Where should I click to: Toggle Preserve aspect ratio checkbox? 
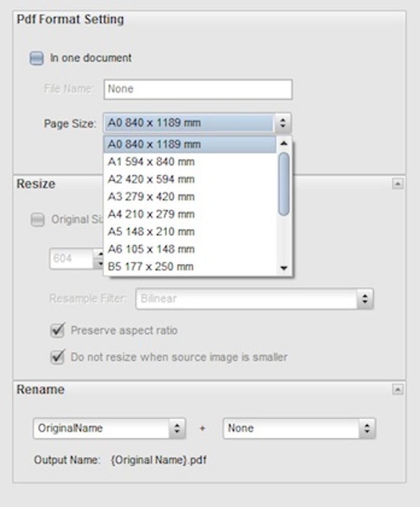58,330
